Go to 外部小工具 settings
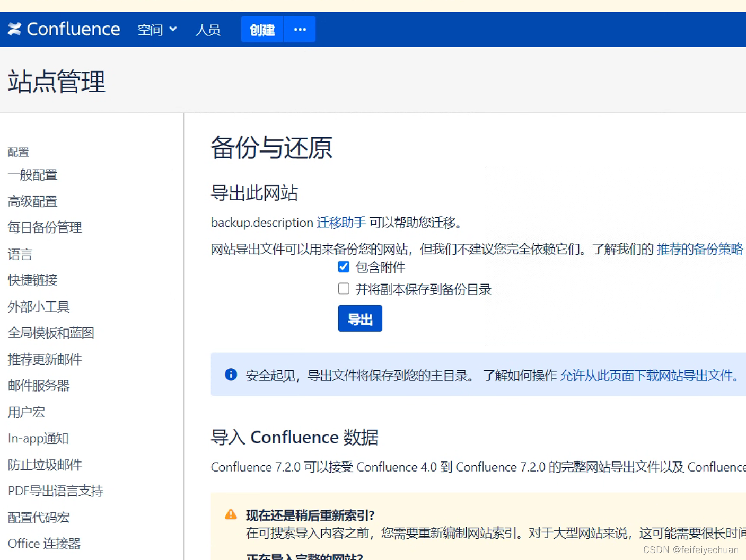Screen dimensions: 746x560 point(39,306)
